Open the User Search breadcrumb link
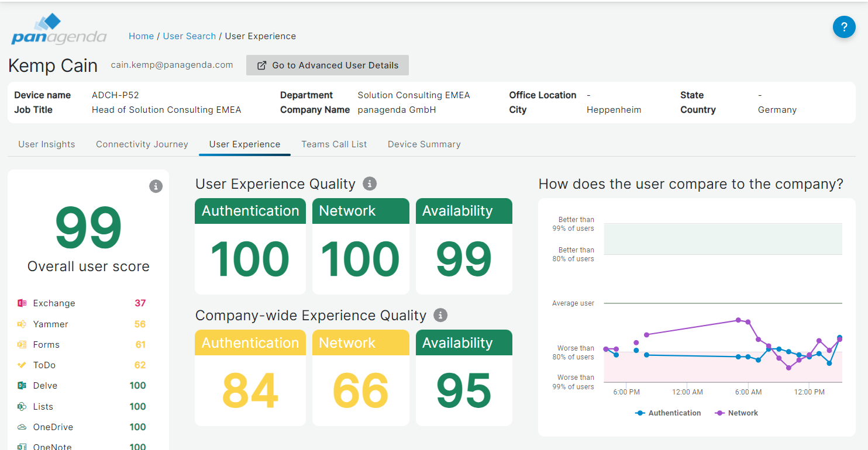Viewport: 868px width, 450px height. 190,36
